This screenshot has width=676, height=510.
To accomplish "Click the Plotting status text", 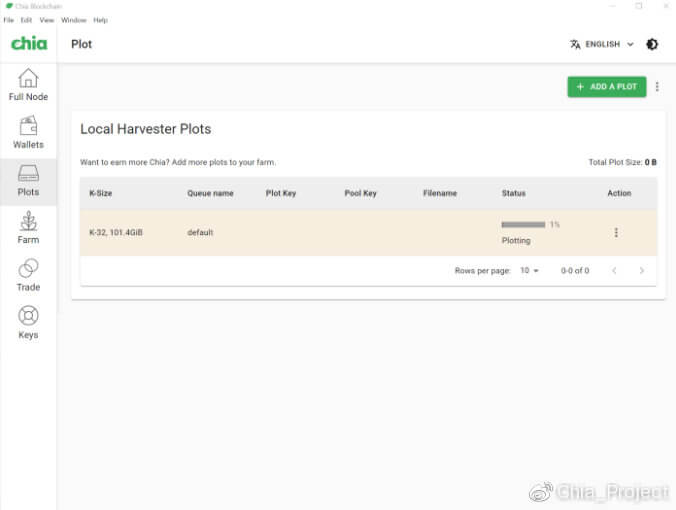I will click(x=516, y=241).
